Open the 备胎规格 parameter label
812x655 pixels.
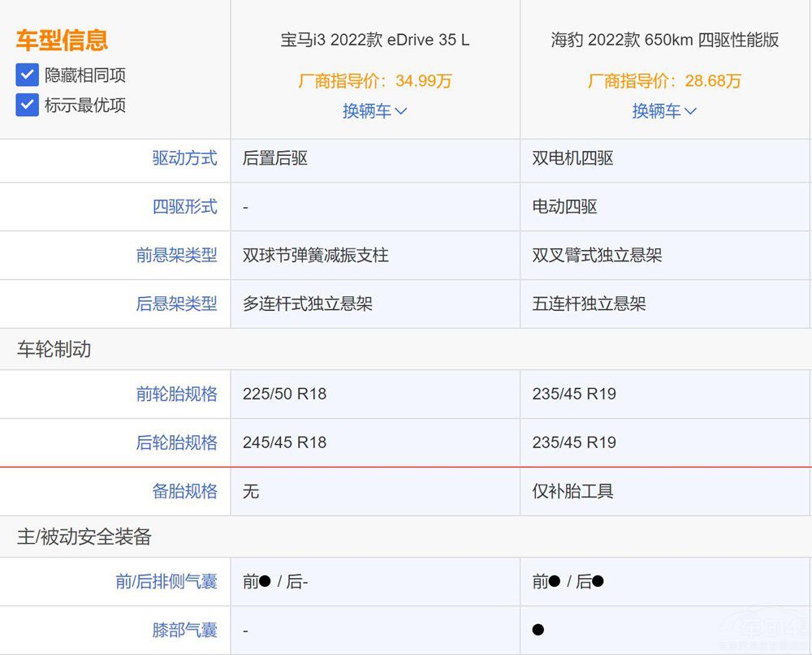(184, 492)
